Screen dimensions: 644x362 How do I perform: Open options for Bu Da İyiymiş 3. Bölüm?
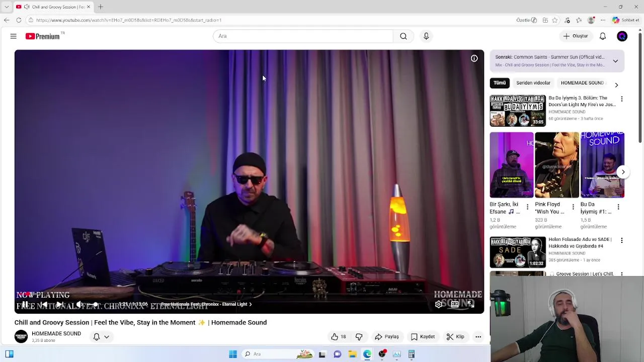pyautogui.click(x=622, y=99)
